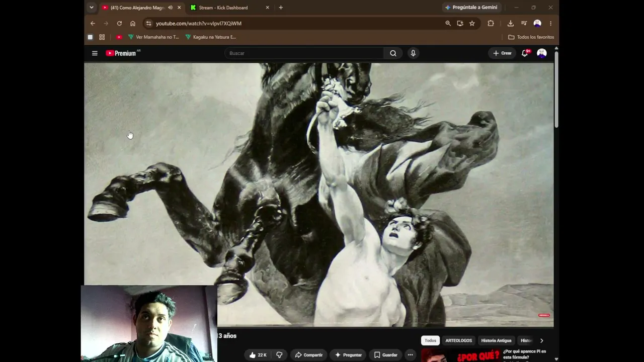
Task: Click the Preguntar button
Action: point(348,355)
